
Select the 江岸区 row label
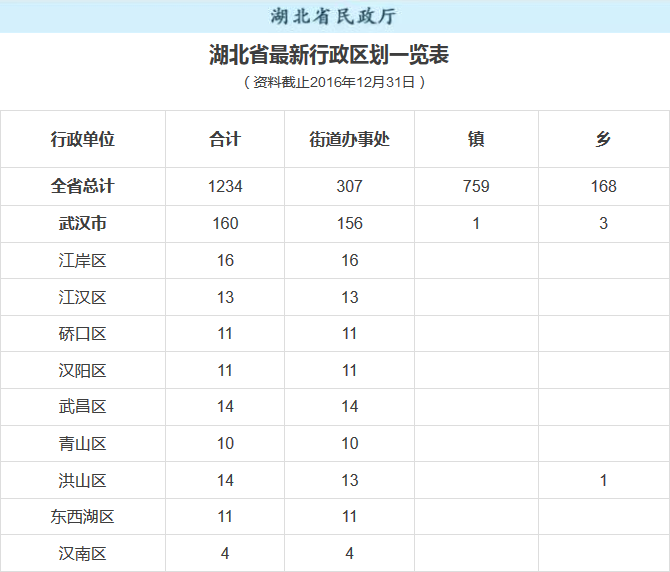[82, 261]
